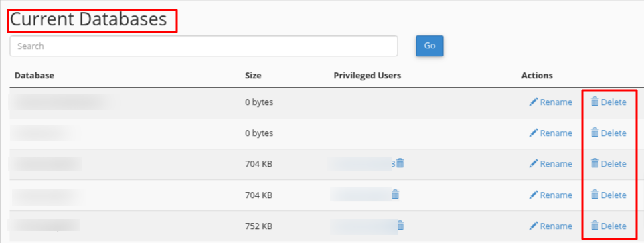Viewport: 644px width, 243px height.
Task: Click the trash icon in the first database row
Action: tap(594, 102)
